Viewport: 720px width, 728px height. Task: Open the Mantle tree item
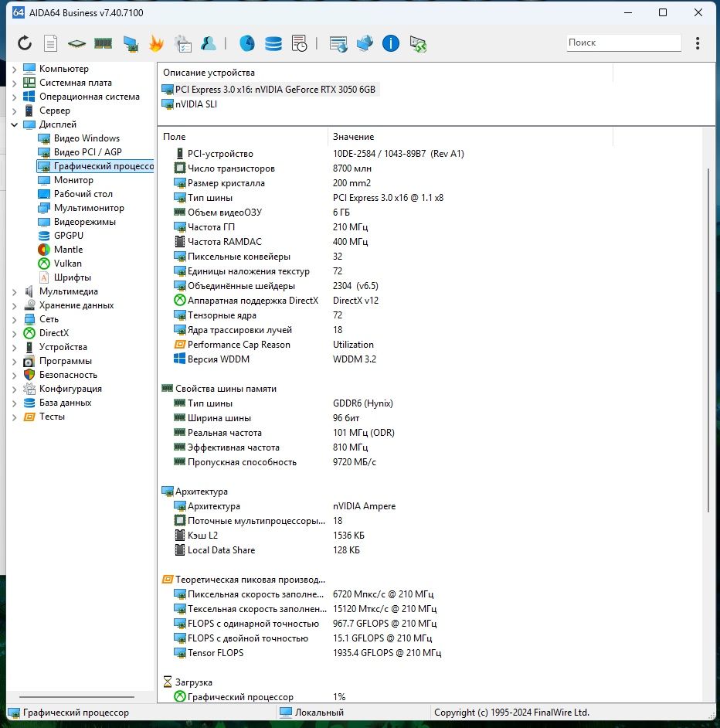pos(60,250)
